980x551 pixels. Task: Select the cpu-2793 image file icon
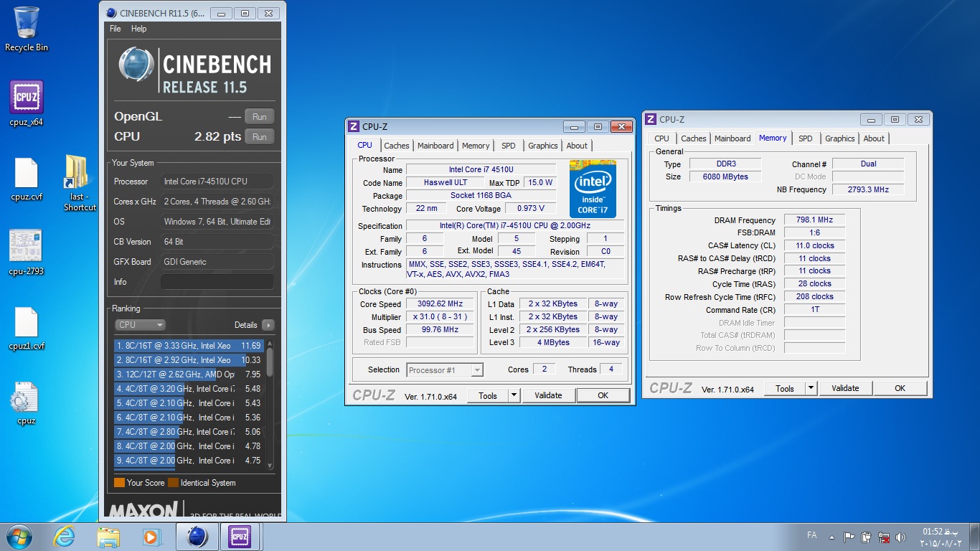[27, 253]
